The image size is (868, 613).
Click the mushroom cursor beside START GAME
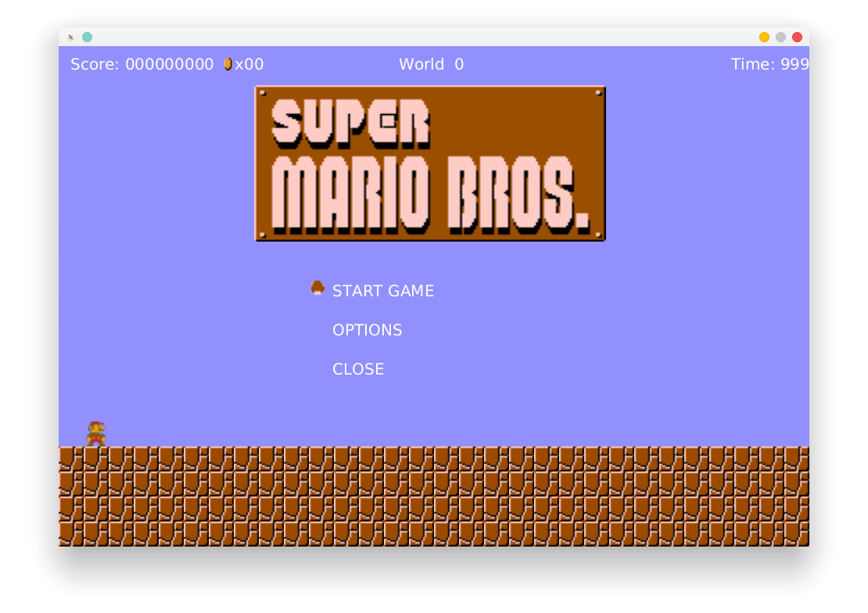(317, 288)
